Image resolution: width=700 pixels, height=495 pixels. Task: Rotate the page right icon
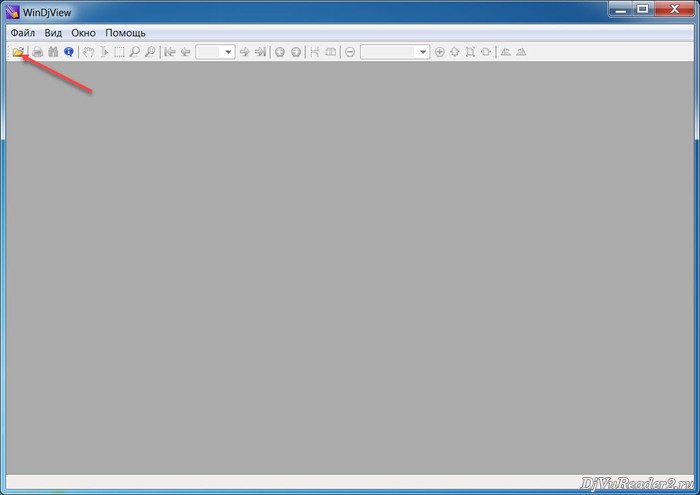pos(521,52)
